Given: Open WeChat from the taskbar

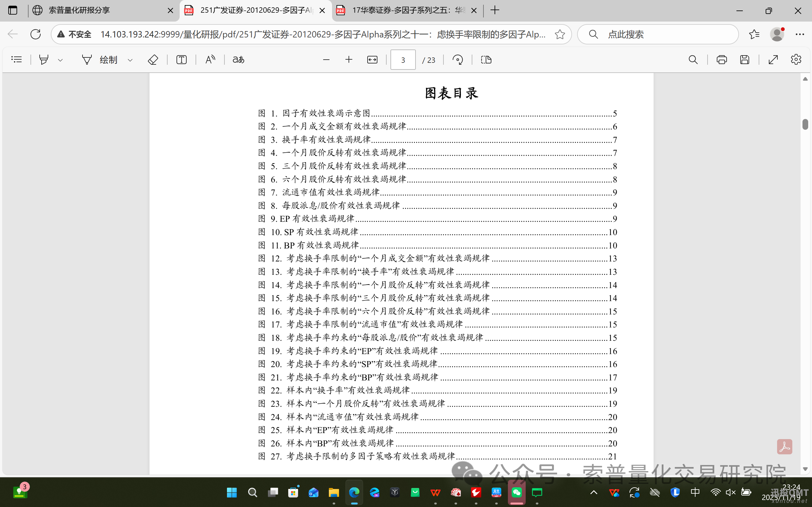Looking at the screenshot, I should [516, 493].
